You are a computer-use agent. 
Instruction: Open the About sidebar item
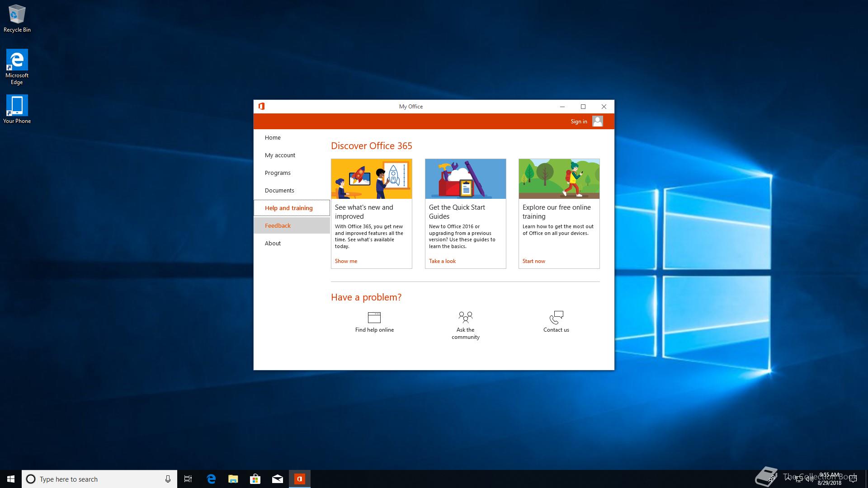292,243
